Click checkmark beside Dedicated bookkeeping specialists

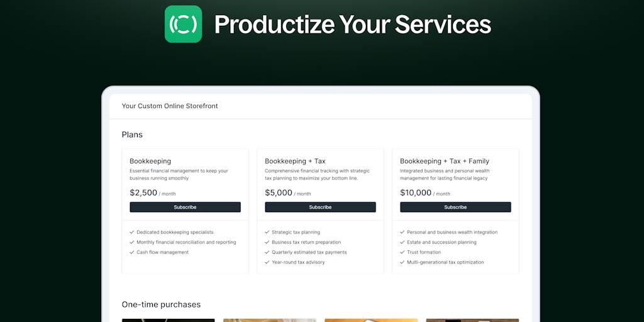click(x=131, y=232)
